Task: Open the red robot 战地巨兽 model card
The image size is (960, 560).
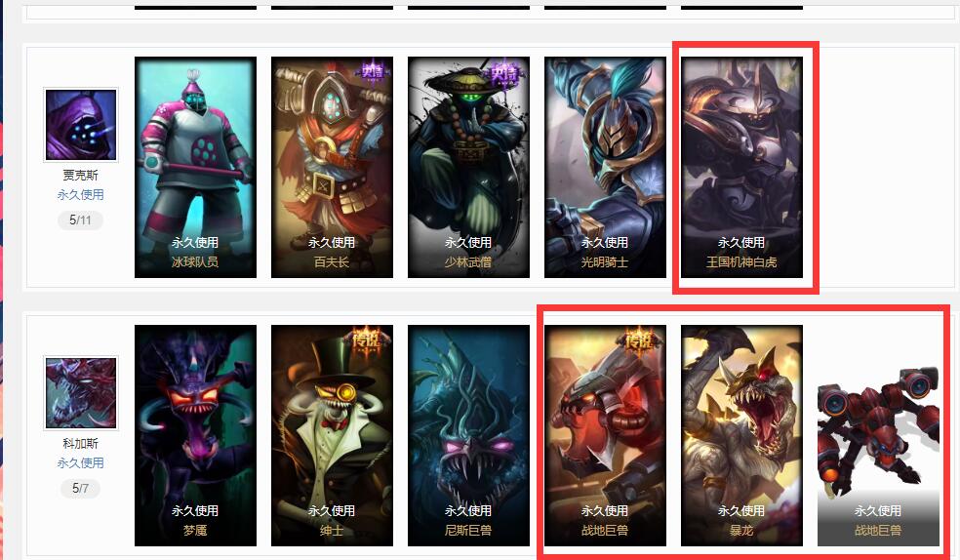Action: tap(878, 435)
